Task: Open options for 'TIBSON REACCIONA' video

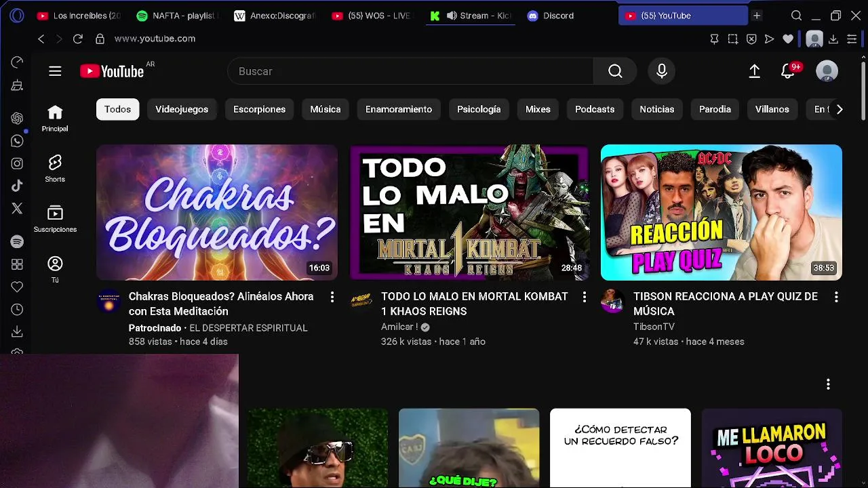Action: coord(836,297)
